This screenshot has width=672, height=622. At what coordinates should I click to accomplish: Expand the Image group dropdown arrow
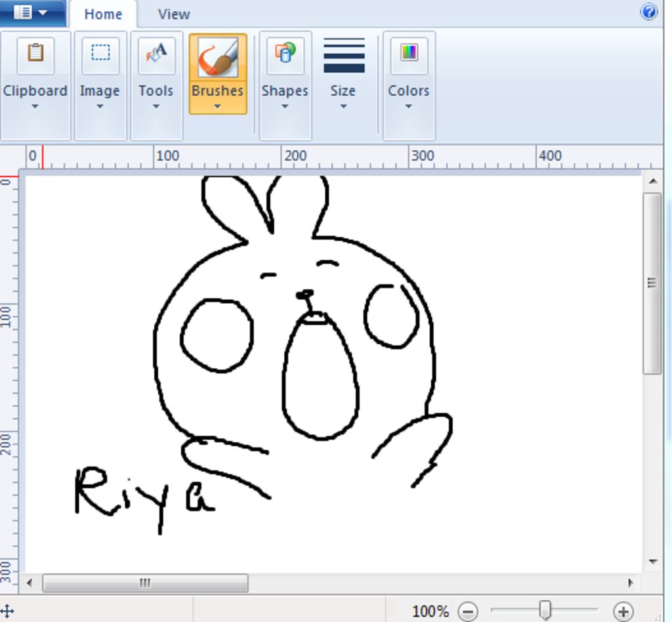tap(100, 107)
